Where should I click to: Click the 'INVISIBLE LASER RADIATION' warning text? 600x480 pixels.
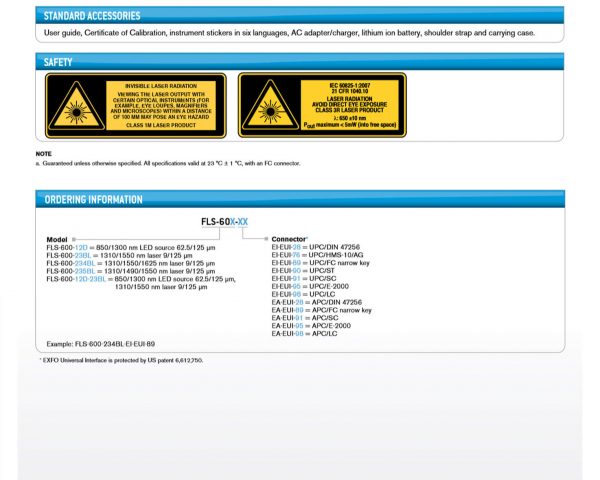pyautogui.click(x=161, y=86)
